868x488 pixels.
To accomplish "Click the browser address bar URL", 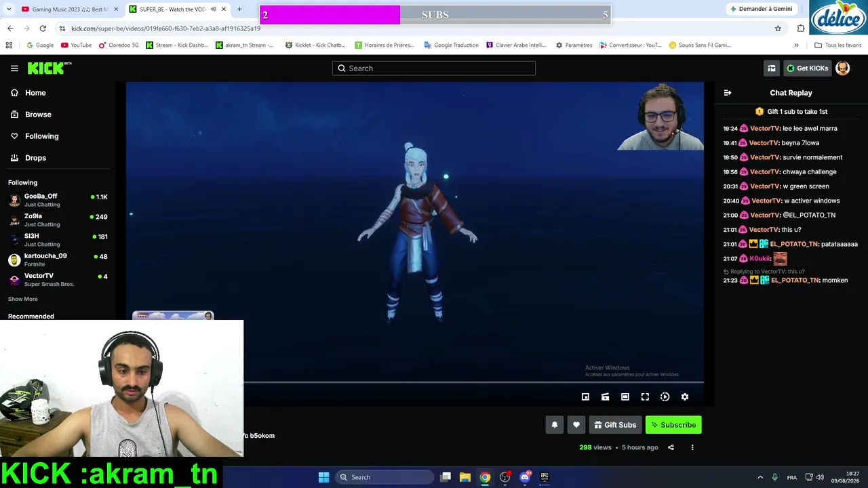I will 165,28.
